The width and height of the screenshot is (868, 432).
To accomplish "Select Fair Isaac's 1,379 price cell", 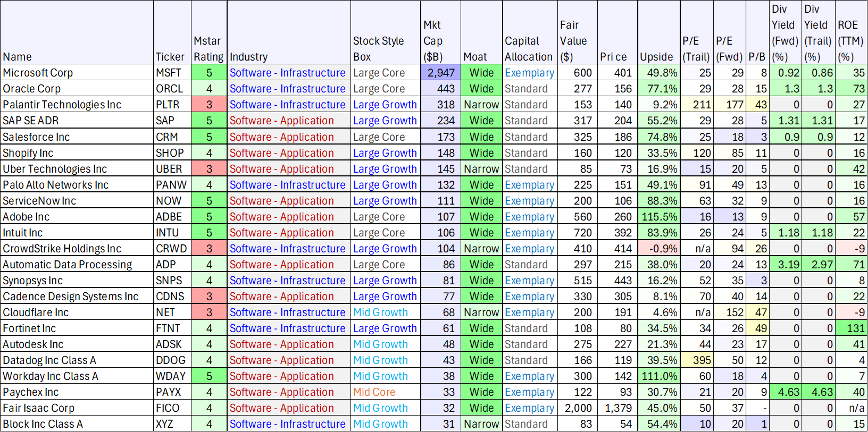I will [617, 408].
